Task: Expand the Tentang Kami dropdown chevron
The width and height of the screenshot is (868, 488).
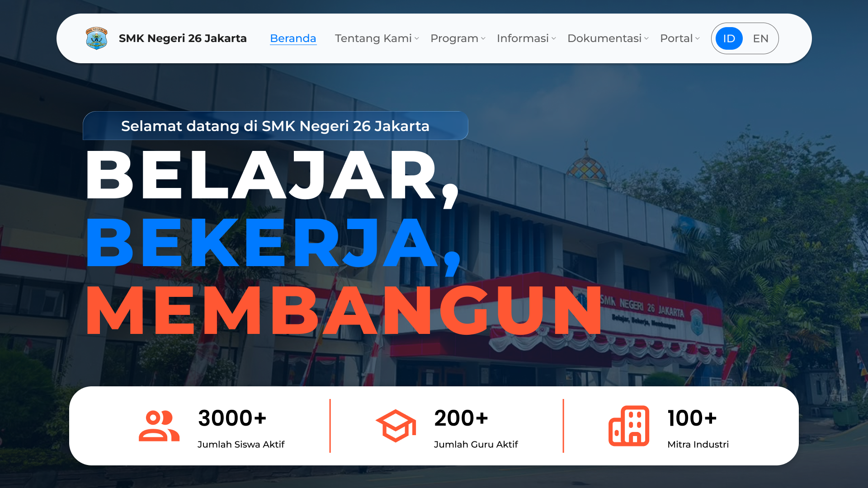Action: point(417,38)
